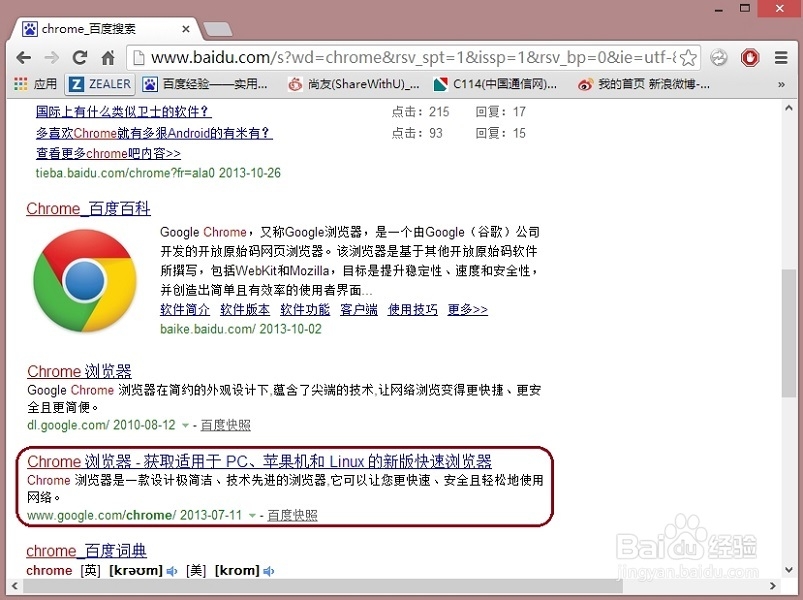Reload the current page
The width and height of the screenshot is (803, 600).
pyautogui.click(x=80, y=58)
